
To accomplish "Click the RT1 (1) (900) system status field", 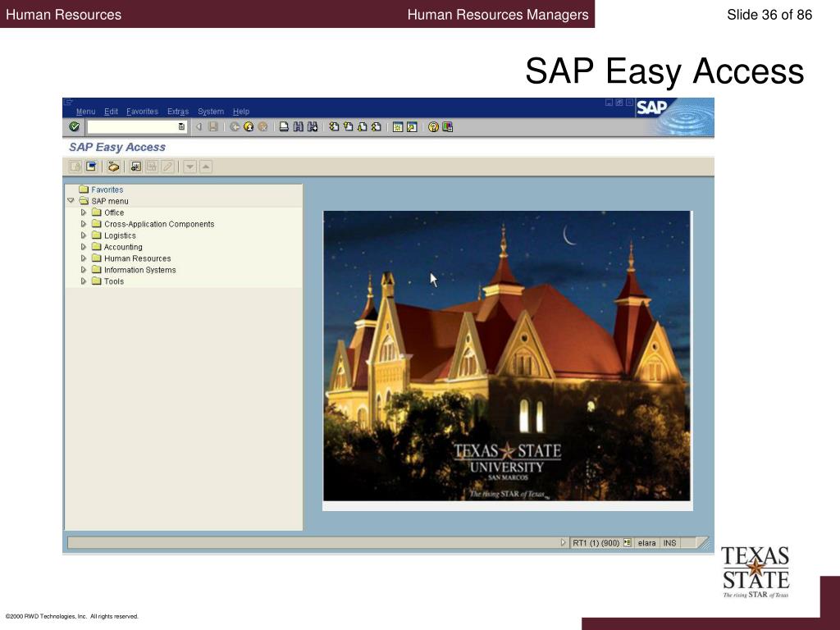I will (596, 543).
